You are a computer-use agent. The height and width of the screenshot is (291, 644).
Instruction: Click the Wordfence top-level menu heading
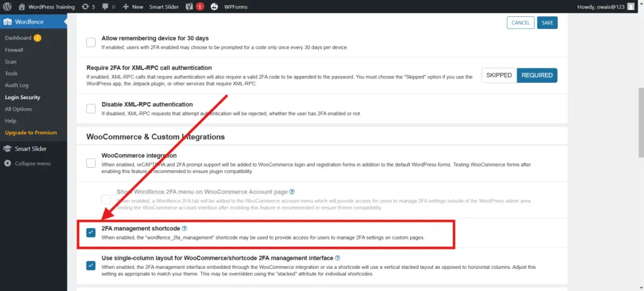(x=29, y=22)
